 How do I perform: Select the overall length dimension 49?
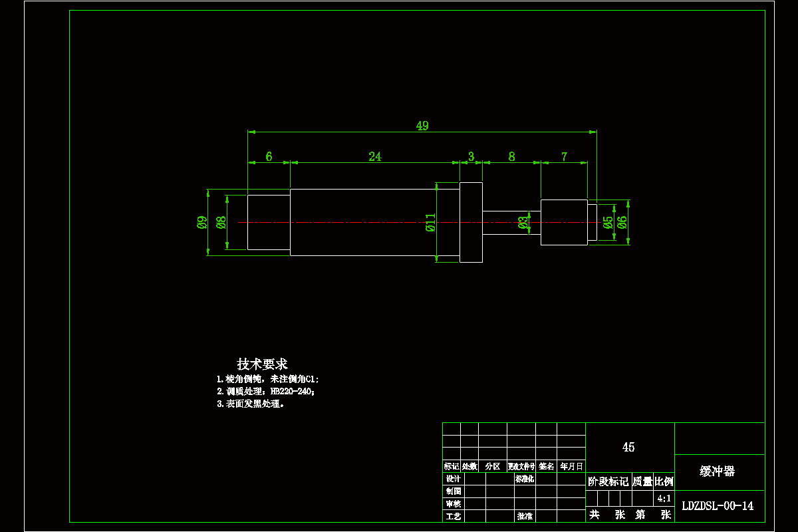[422, 126]
